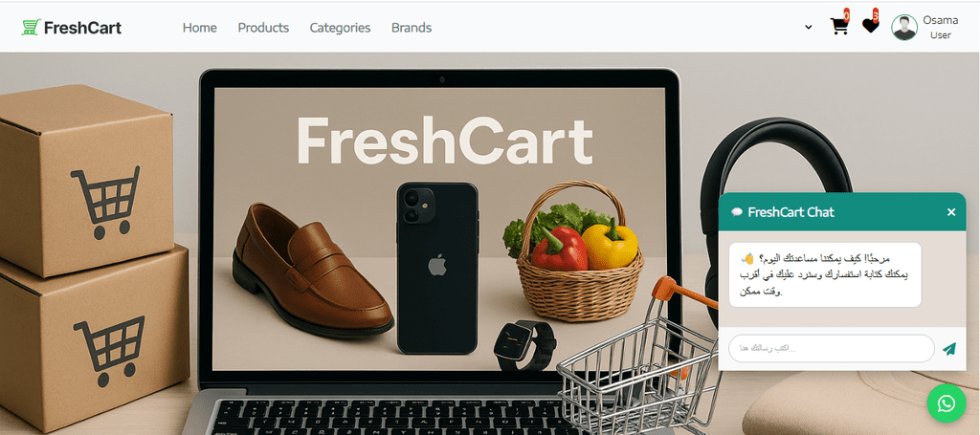Open the green WhatsApp floating button
Screen dimensions: 980x435
coord(947,403)
